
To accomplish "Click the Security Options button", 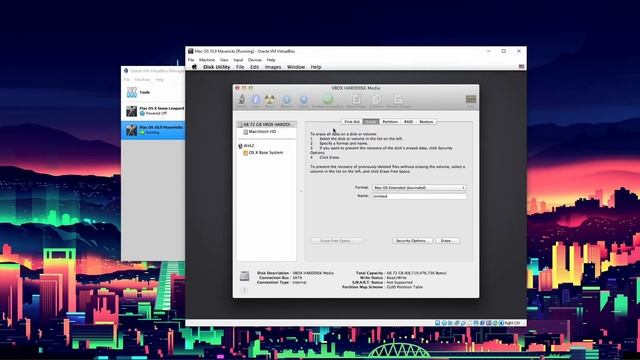I will [412, 241].
